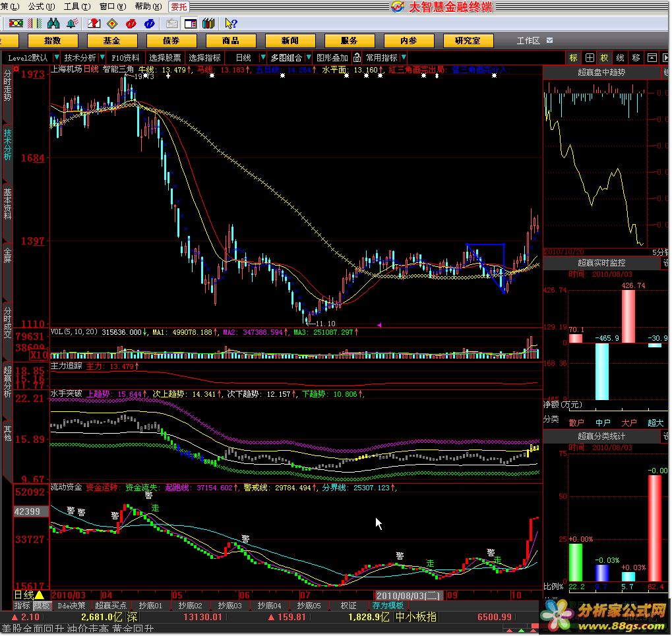The height and width of the screenshot is (636, 672).
Task: Click the 大智慧 logo in title bar
Action: pos(397,7)
